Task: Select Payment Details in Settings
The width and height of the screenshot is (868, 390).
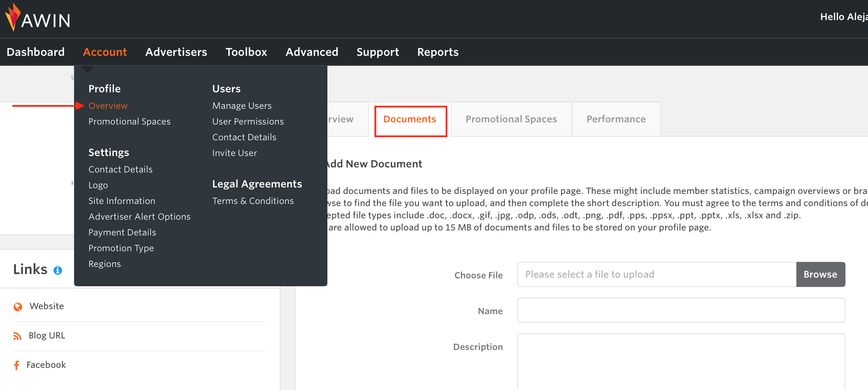Action: pos(122,232)
